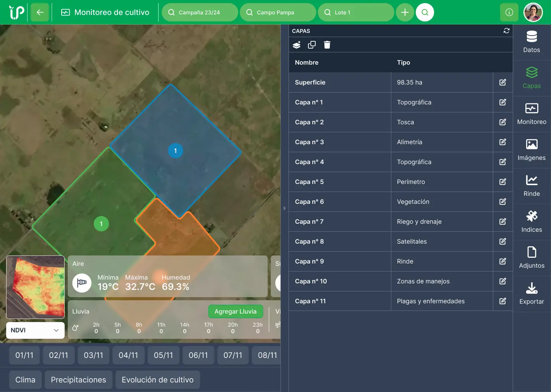The height and width of the screenshot is (392, 551).
Task: Click the Zonas de manejos cell
Action: pyautogui.click(x=442, y=281)
